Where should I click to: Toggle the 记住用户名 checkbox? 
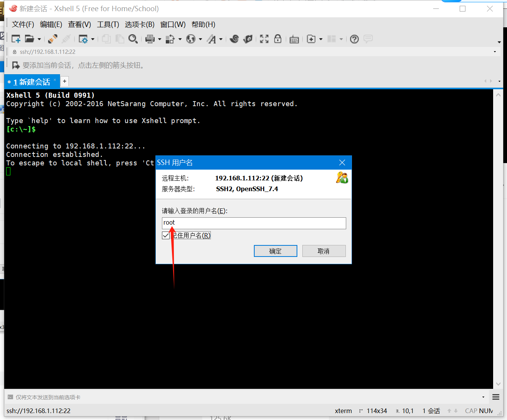166,235
